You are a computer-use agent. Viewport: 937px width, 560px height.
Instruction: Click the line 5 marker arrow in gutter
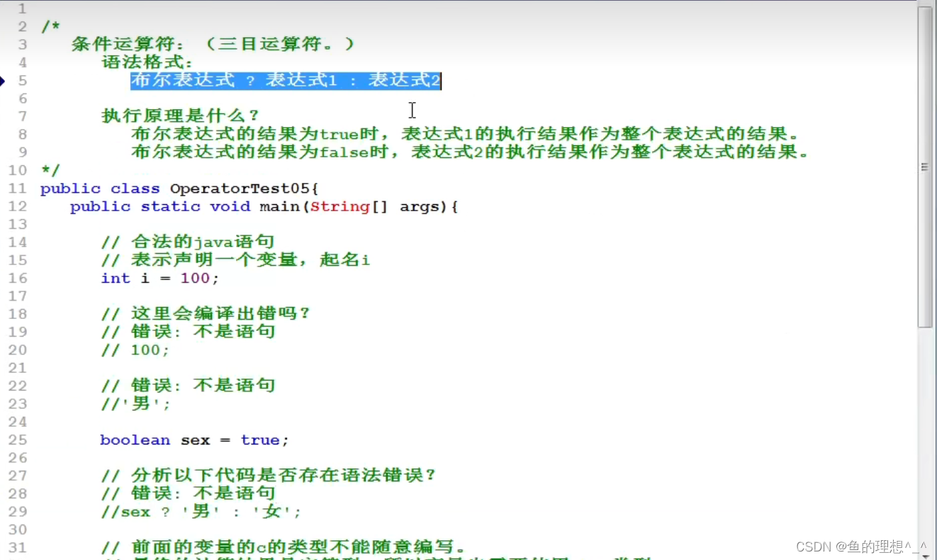point(2,81)
